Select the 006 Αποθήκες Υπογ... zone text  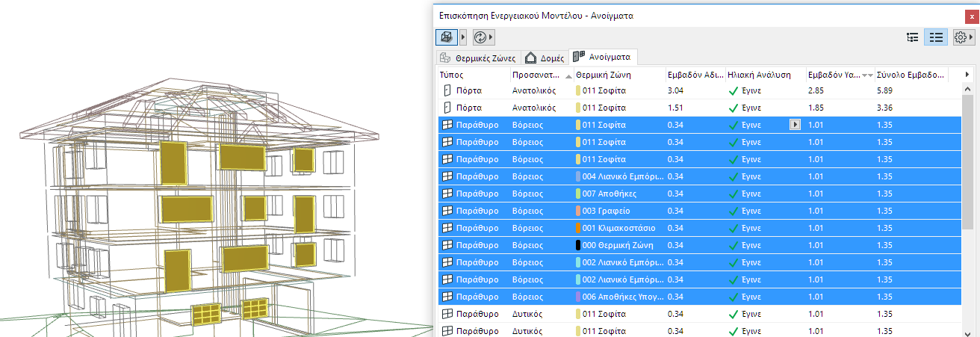click(x=622, y=297)
